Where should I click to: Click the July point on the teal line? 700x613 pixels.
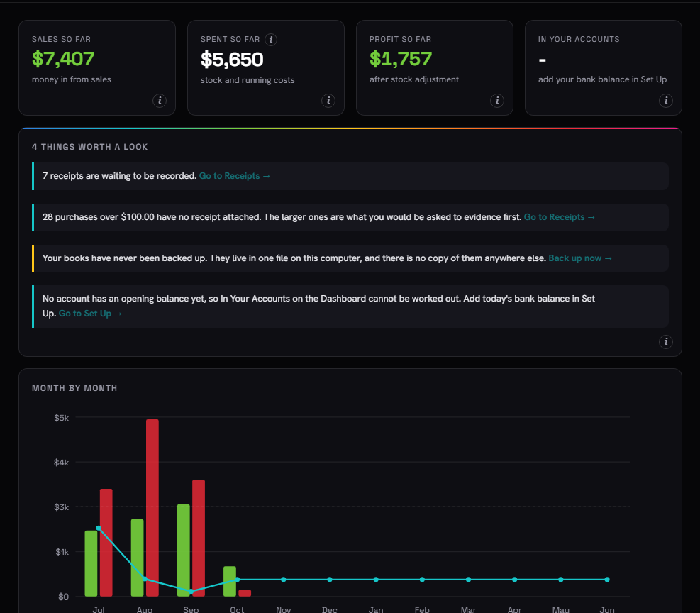[99, 528]
